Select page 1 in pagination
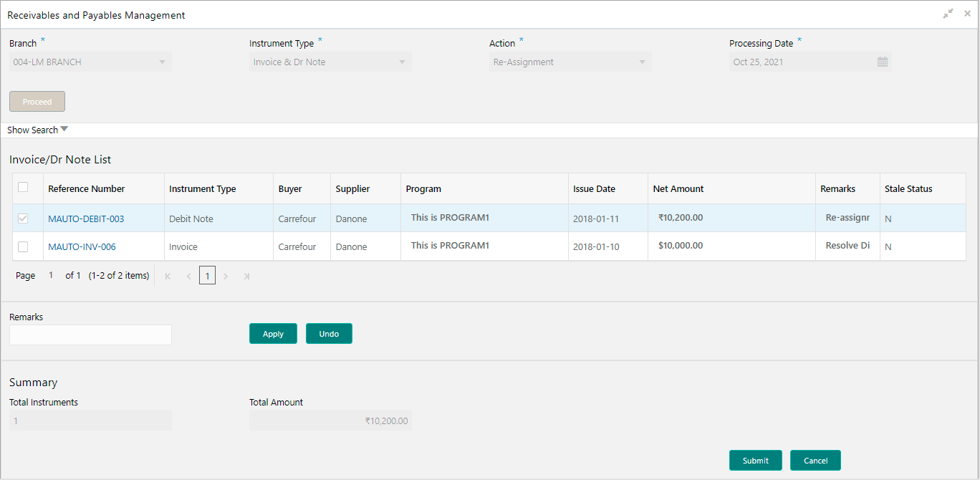Screen dimensions: 980x480 pos(207,276)
